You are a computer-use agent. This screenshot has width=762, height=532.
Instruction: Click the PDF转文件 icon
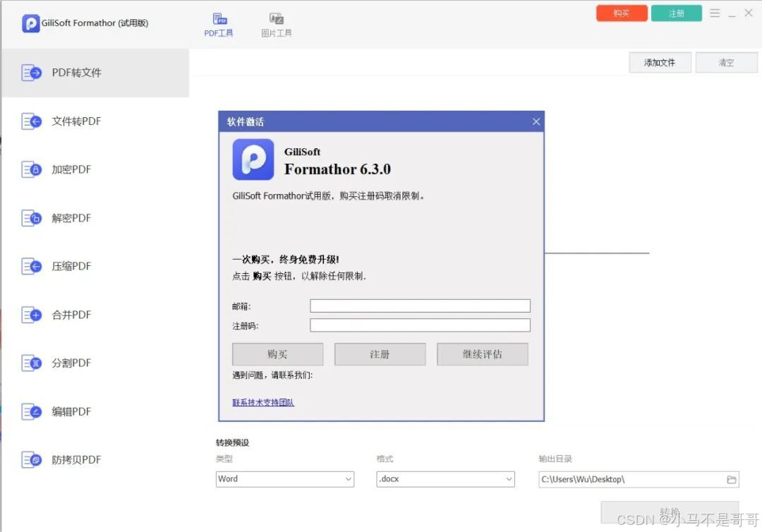pos(32,73)
